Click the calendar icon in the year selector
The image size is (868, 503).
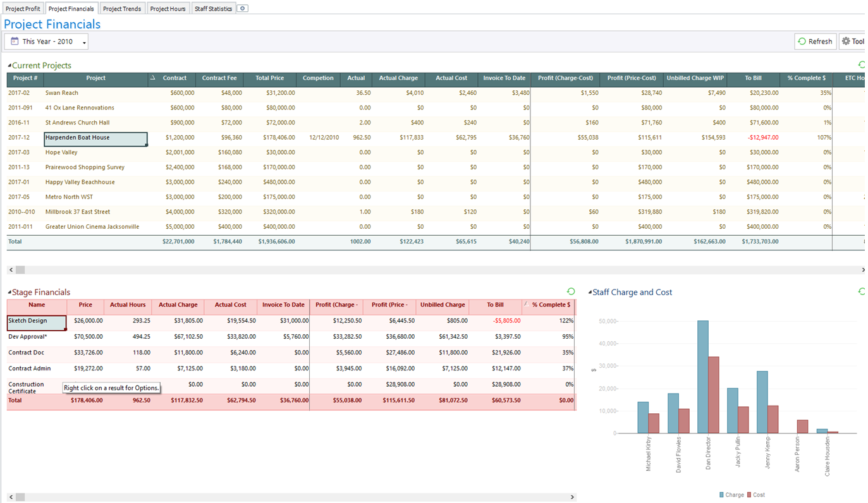(x=13, y=40)
